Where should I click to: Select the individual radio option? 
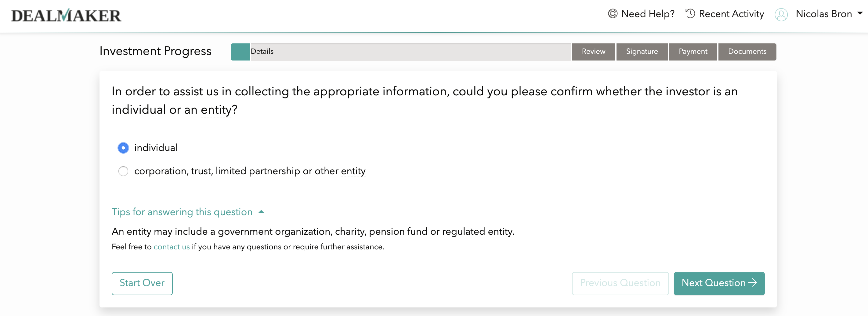pos(123,148)
